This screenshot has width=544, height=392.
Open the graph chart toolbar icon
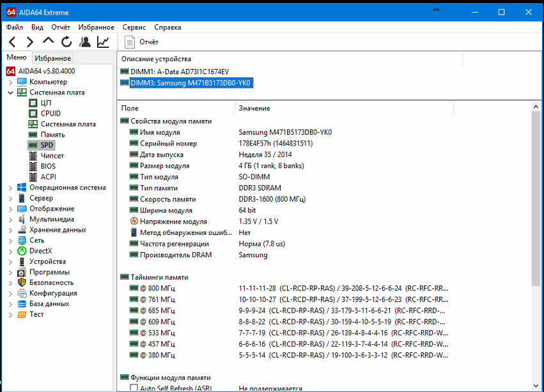pyautogui.click(x=103, y=42)
